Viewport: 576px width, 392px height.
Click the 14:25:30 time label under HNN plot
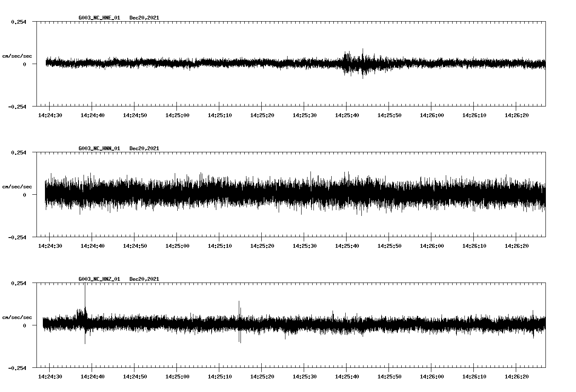tap(305, 246)
